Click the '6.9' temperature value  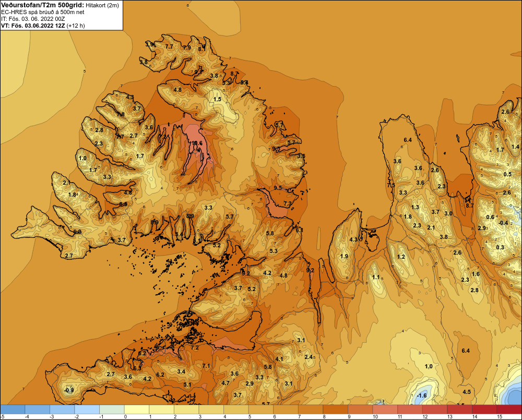coord(77,232)
